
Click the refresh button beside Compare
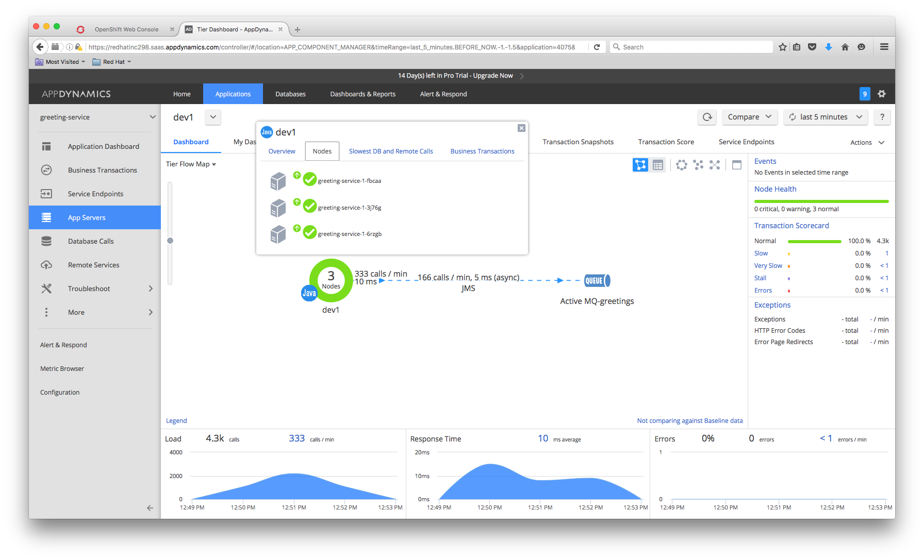pyautogui.click(x=707, y=117)
